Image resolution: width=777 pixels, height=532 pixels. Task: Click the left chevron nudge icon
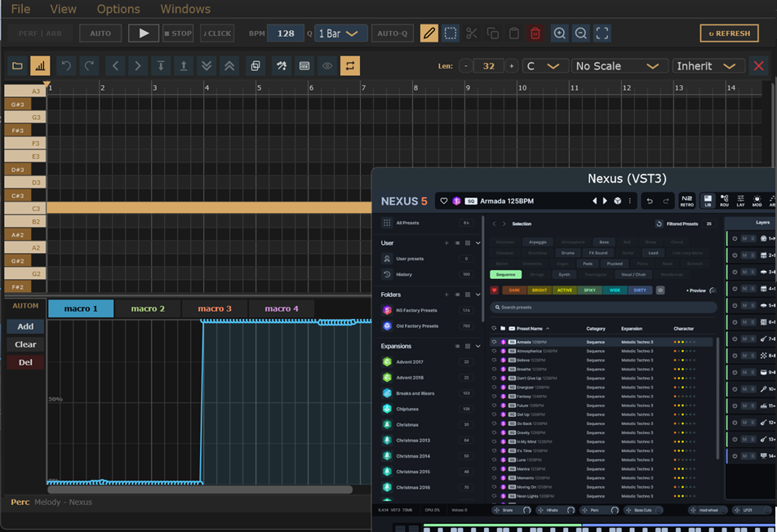(115, 66)
